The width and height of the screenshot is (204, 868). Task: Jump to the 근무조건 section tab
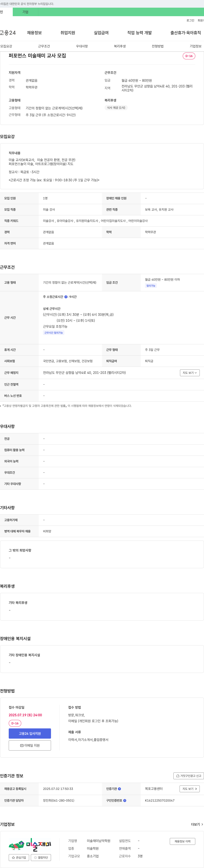tap(44, 46)
